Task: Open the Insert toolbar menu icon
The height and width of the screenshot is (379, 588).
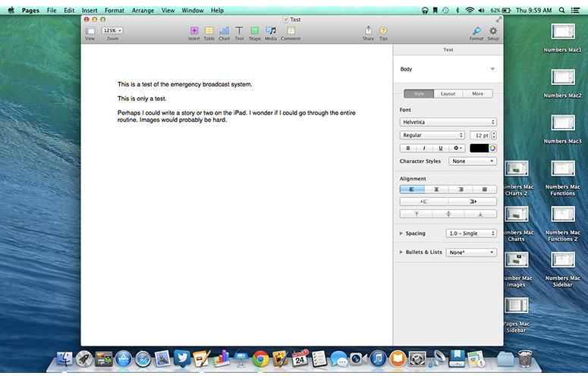Action: [194, 31]
